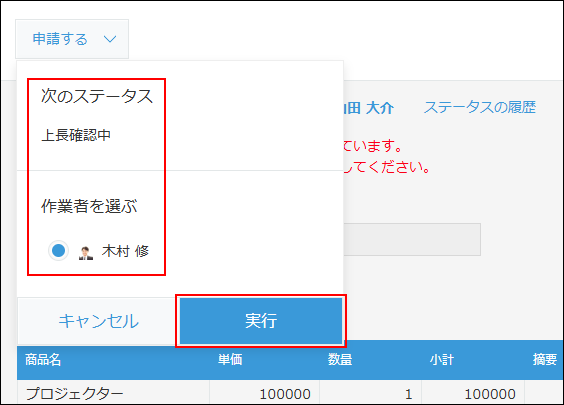Open the 申請する dropdown button

[x=72, y=39]
